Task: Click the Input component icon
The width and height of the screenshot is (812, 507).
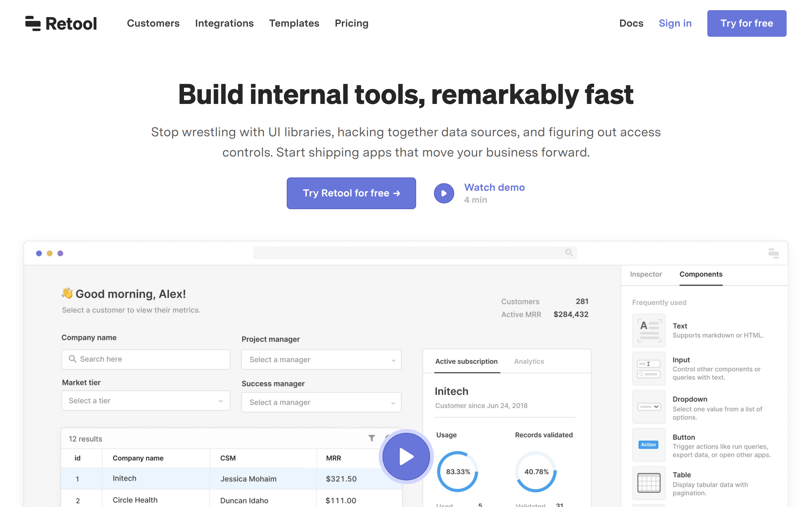Action: [x=649, y=369]
